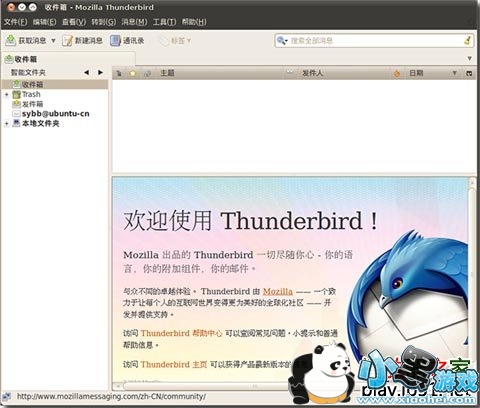Sort by attachment column icon
The width and height of the screenshot is (480, 408).
point(147,73)
